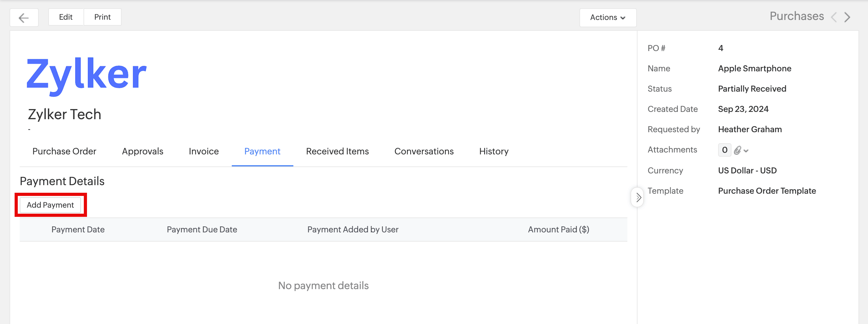Switch to the Purchase Order tab
The image size is (868, 324).
tap(64, 152)
